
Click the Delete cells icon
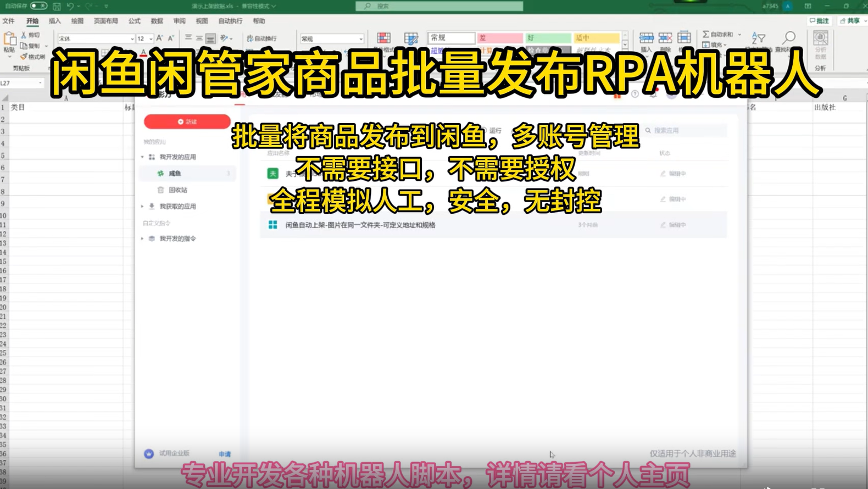pos(665,38)
